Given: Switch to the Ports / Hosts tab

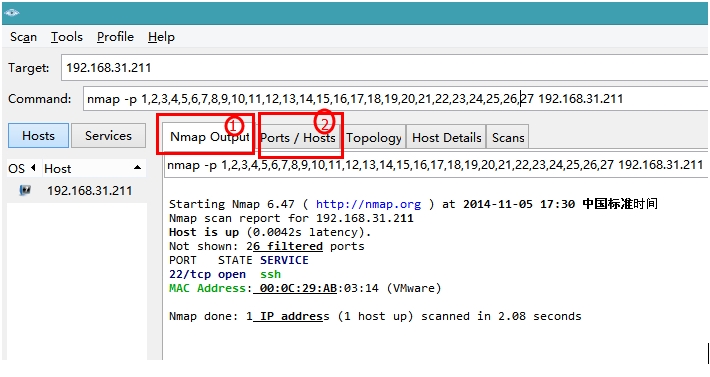Looking at the screenshot, I should pos(298,138).
